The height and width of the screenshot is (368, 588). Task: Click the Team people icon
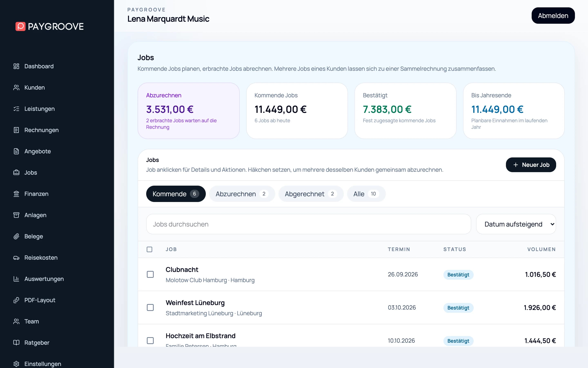[16, 321]
